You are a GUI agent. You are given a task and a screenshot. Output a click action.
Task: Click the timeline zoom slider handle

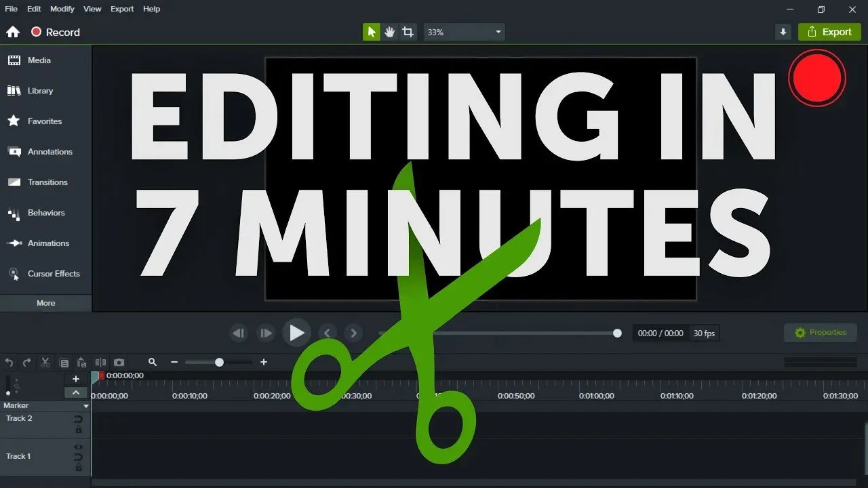tap(219, 363)
